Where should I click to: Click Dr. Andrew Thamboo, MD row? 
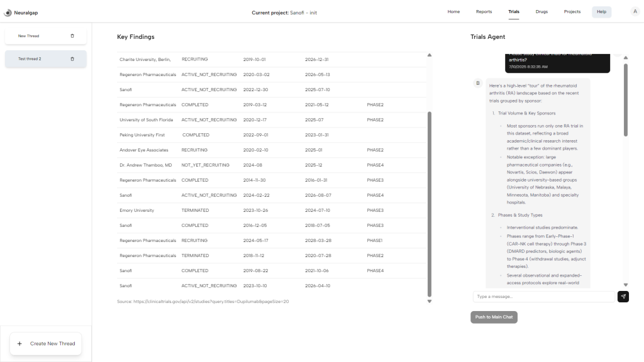click(x=272, y=165)
